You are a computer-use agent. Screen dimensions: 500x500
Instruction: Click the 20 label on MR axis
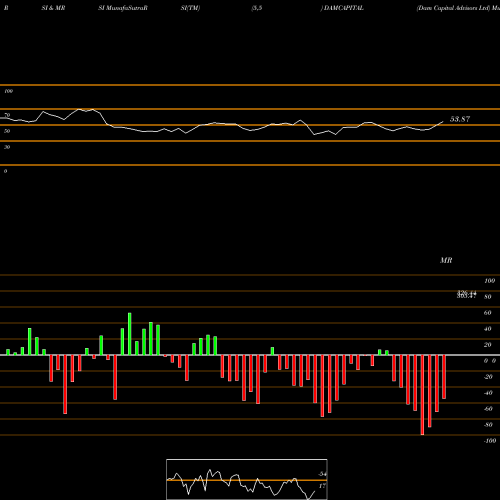click(x=488, y=345)
